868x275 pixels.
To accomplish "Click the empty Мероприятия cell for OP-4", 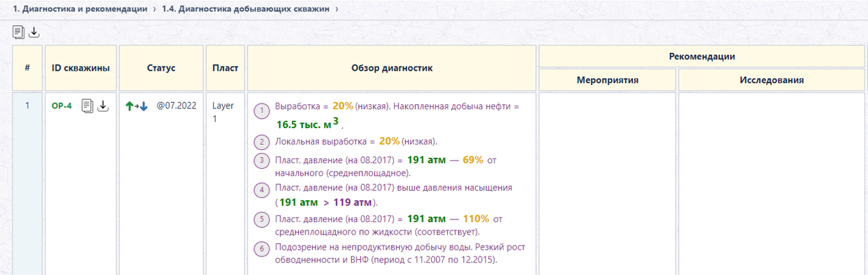I will click(x=607, y=184).
